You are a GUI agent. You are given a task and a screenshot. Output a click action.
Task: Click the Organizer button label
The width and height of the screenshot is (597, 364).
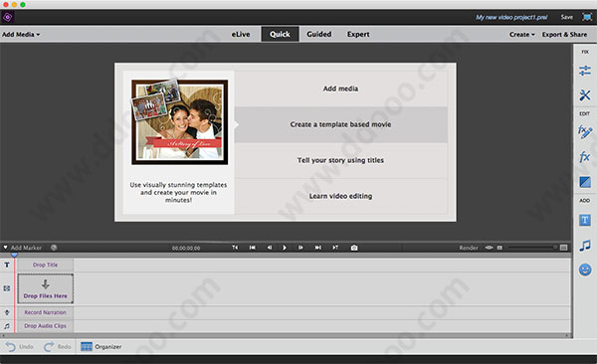108,347
